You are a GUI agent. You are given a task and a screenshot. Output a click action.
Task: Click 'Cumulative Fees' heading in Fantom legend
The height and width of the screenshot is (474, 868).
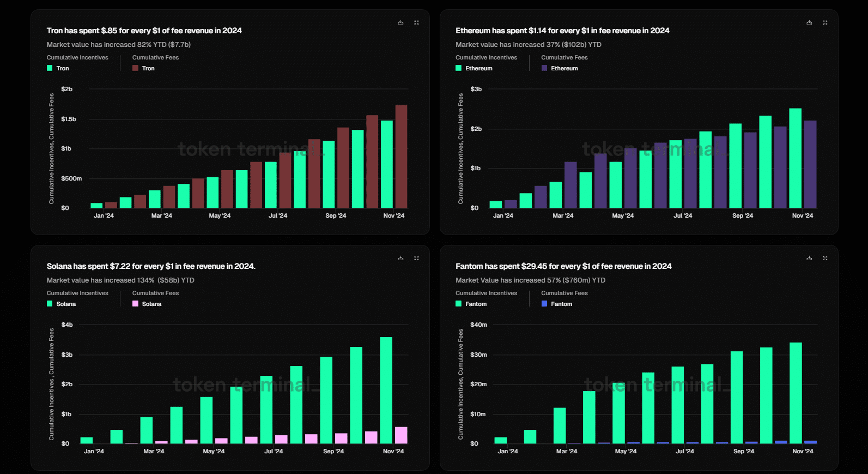564,293
